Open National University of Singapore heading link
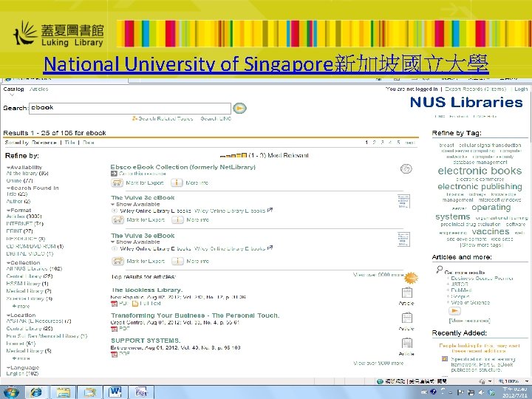The height and width of the screenshot is (399, 532). coord(266,64)
